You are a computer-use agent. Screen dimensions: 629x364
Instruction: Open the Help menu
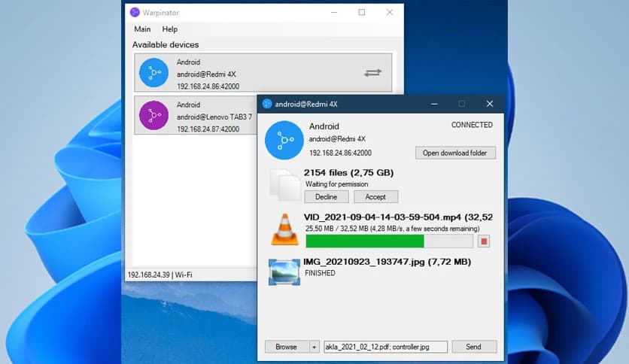(x=170, y=29)
